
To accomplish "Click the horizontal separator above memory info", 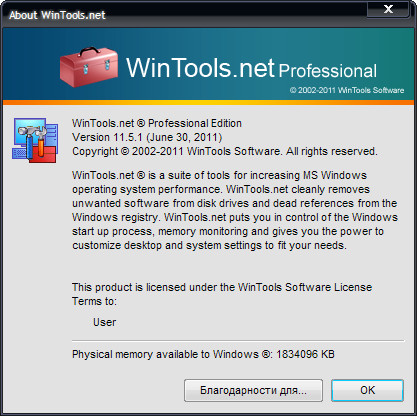I will point(238,341).
